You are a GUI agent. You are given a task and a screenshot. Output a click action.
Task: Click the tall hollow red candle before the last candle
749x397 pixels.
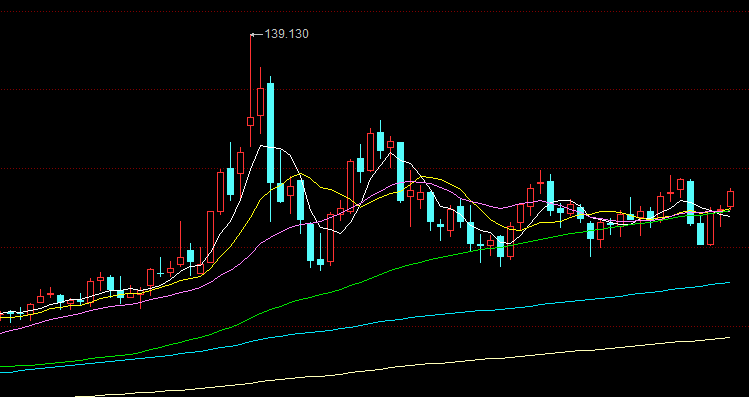tap(710, 226)
